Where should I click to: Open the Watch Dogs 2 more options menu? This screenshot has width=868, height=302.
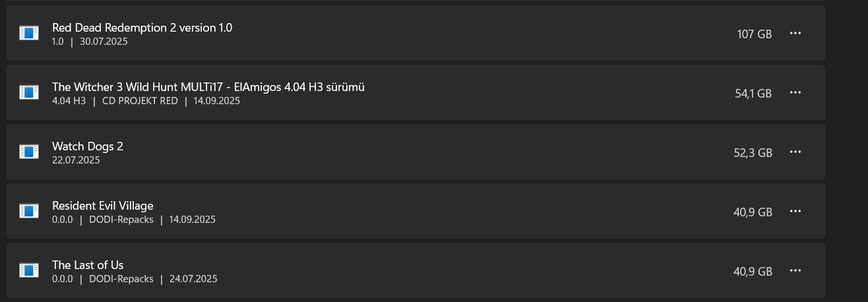pos(795,152)
